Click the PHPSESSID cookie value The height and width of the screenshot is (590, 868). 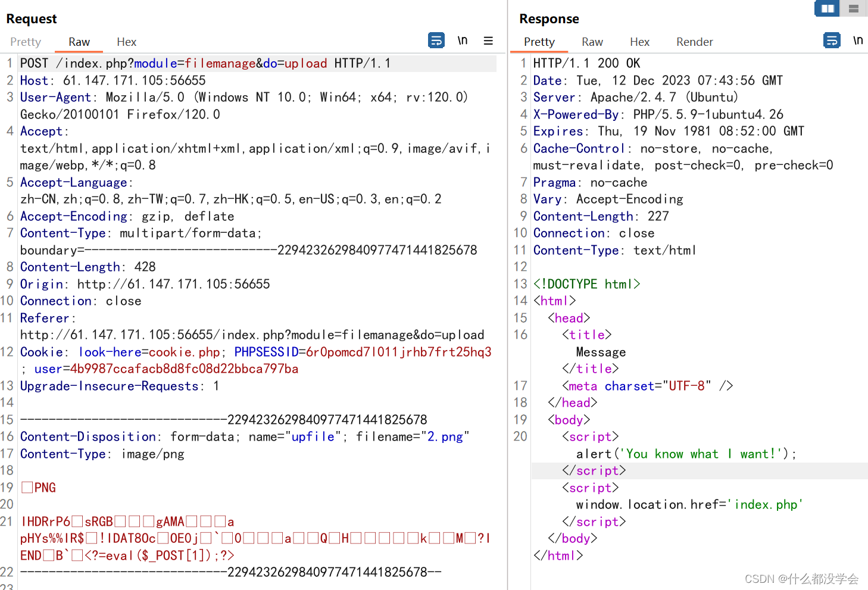coord(399,352)
